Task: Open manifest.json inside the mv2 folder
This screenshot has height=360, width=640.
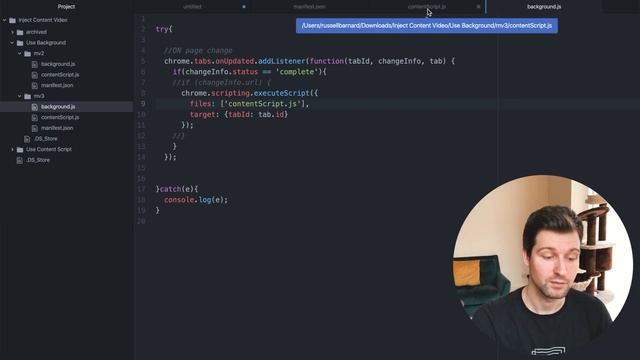Action: 57,85
